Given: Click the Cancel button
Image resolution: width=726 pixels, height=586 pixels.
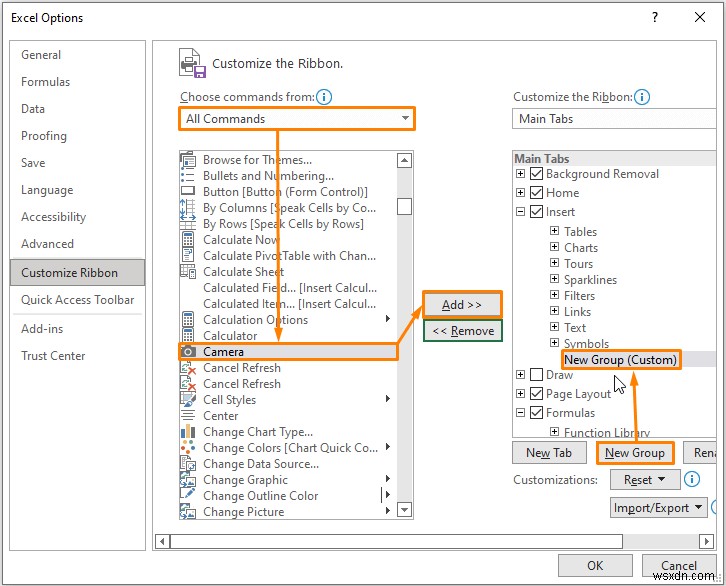Looking at the screenshot, I should [x=679, y=566].
